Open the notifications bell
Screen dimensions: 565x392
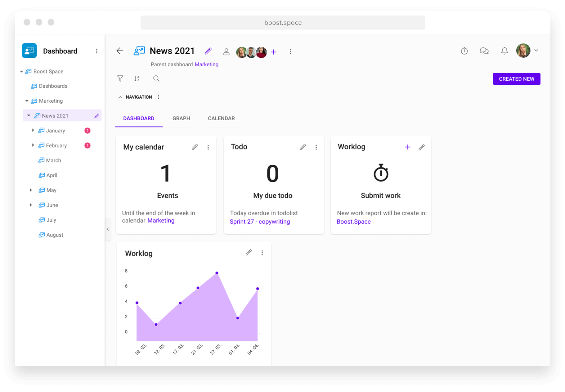coord(504,51)
